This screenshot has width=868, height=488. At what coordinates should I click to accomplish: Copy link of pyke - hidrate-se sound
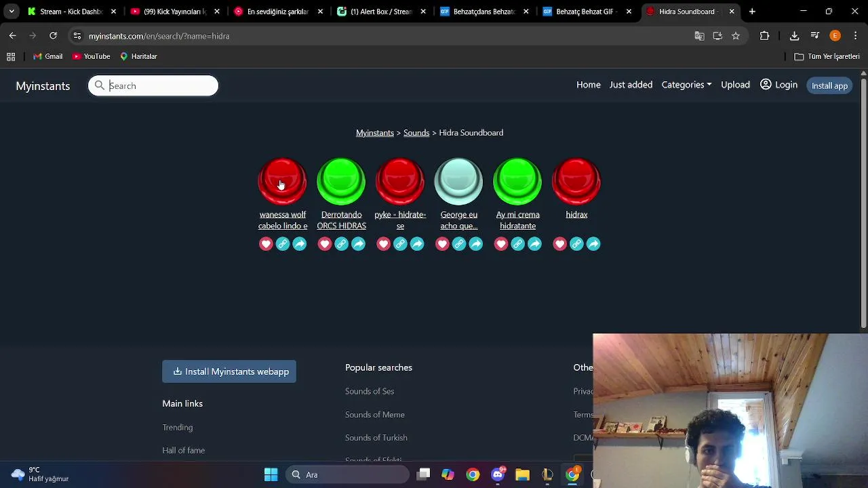(x=400, y=244)
